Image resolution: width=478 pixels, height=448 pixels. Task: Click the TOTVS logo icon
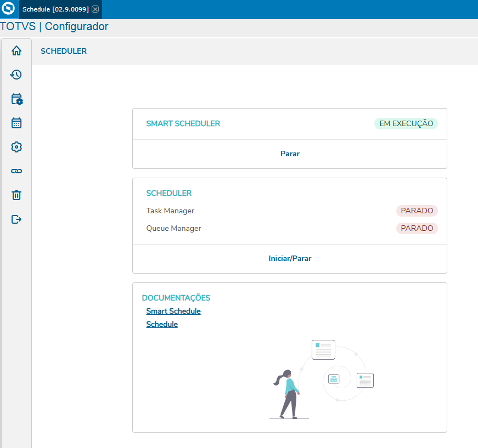8,8
